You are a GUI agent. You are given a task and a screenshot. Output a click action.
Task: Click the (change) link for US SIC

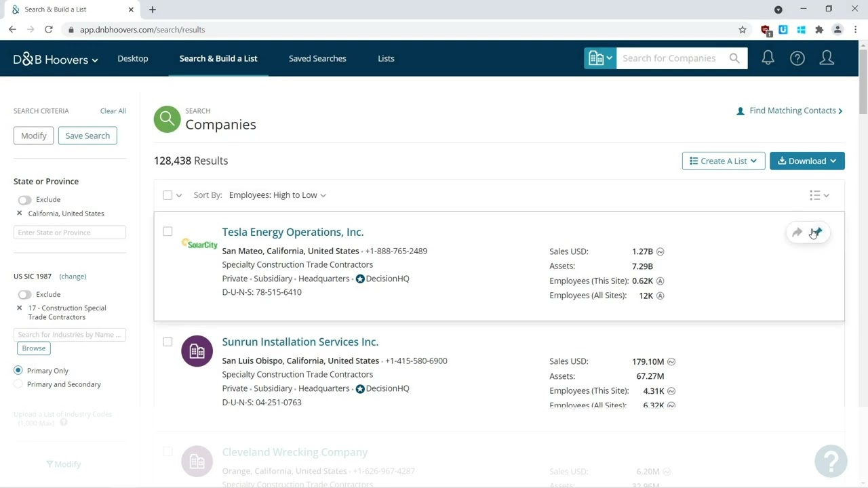tap(73, 277)
